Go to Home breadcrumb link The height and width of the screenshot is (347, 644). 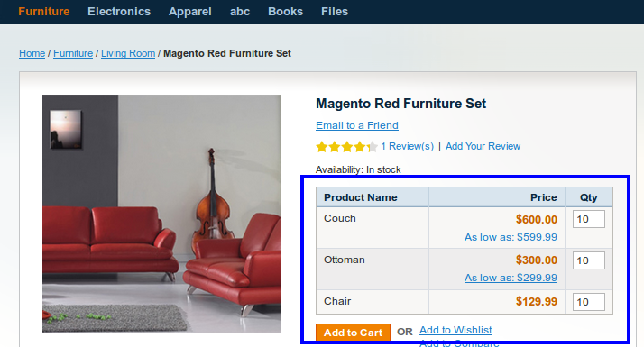(32, 53)
